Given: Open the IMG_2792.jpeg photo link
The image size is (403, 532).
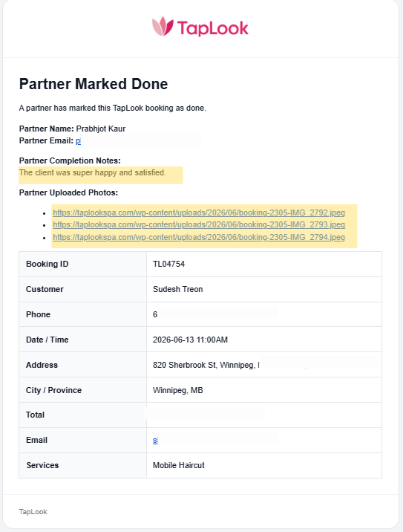Looking at the screenshot, I should coord(199,213).
